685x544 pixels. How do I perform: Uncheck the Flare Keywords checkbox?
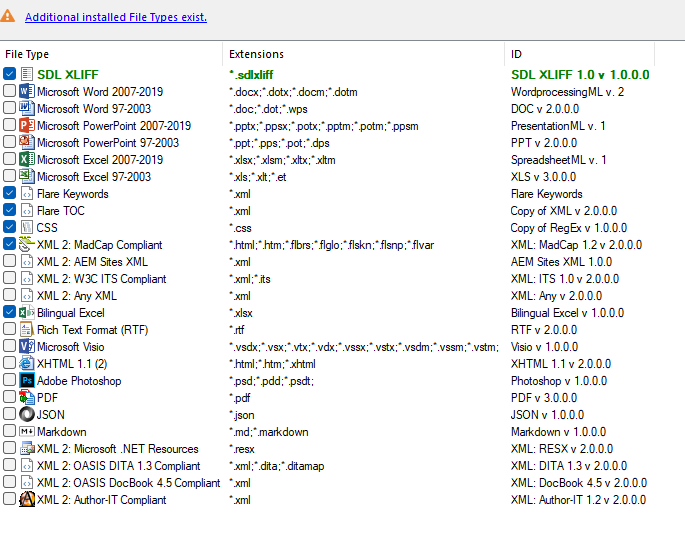[9, 193]
